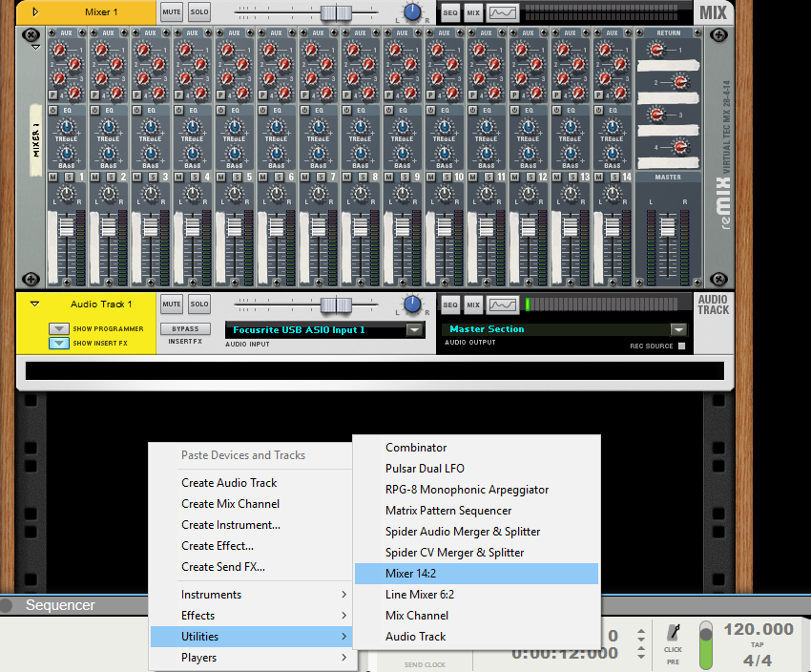Click the metronome CLICK icon

674,632
